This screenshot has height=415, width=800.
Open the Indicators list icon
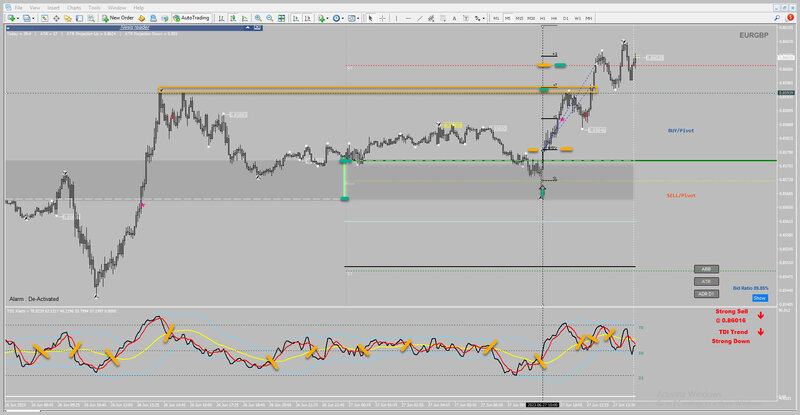pos(321,18)
